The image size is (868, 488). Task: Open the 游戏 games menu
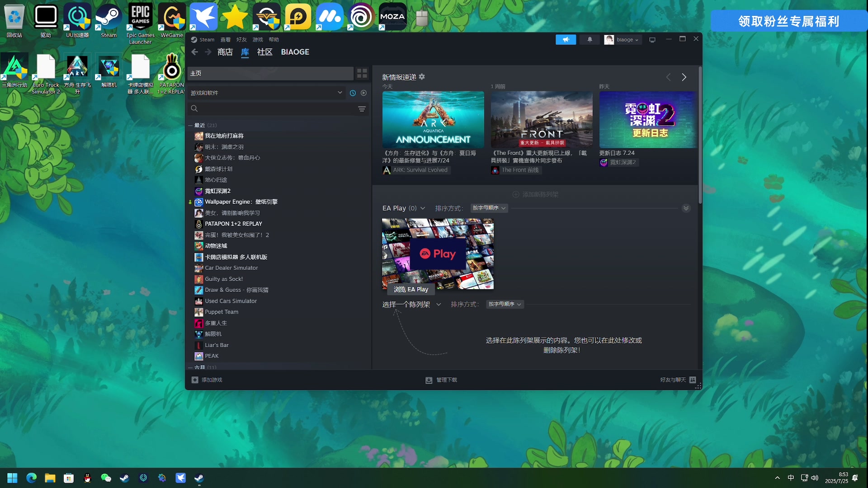pyautogui.click(x=258, y=40)
